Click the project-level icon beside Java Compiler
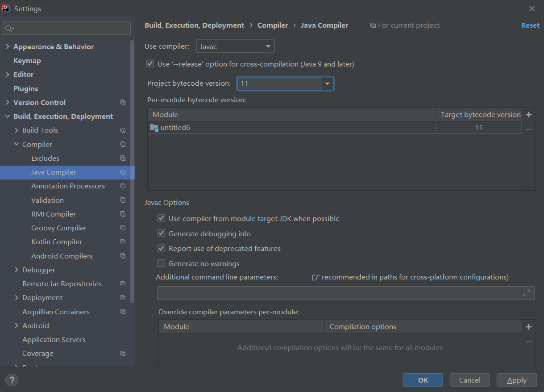The width and height of the screenshot is (544, 392). click(123, 172)
